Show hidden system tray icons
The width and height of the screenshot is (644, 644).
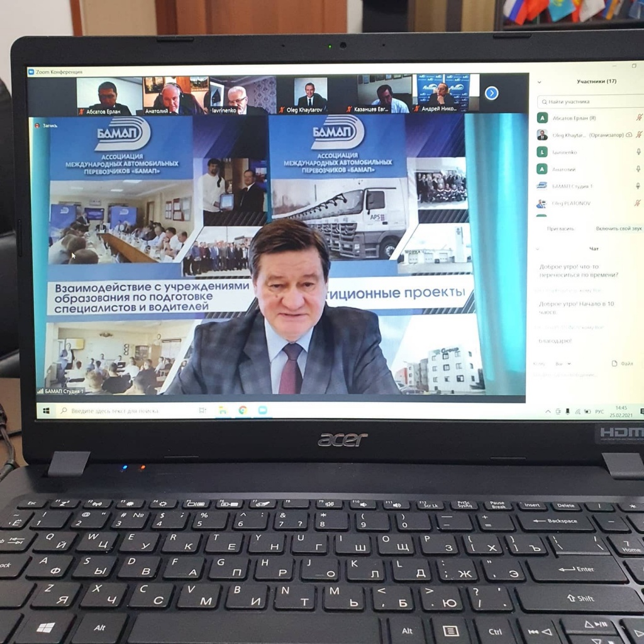pyautogui.click(x=548, y=411)
